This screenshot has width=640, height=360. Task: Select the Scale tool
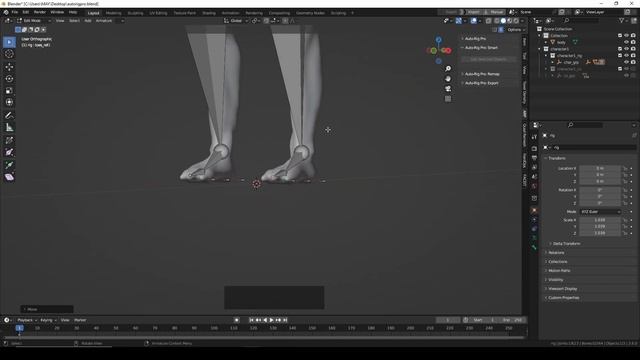[x=9, y=91]
